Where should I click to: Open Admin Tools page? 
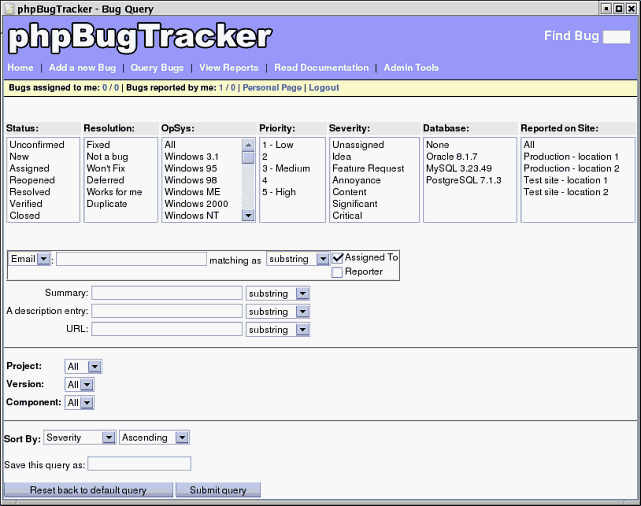[411, 68]
